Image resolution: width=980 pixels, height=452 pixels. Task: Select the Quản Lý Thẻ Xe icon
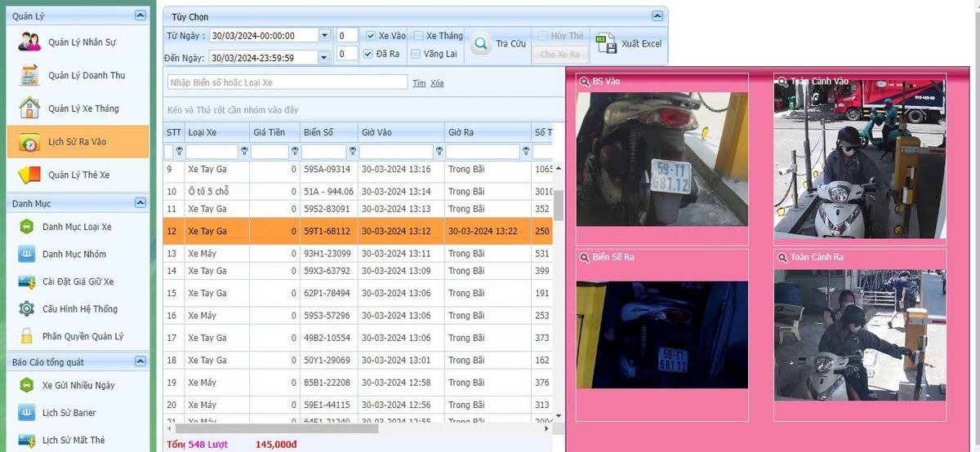[29, 175]
